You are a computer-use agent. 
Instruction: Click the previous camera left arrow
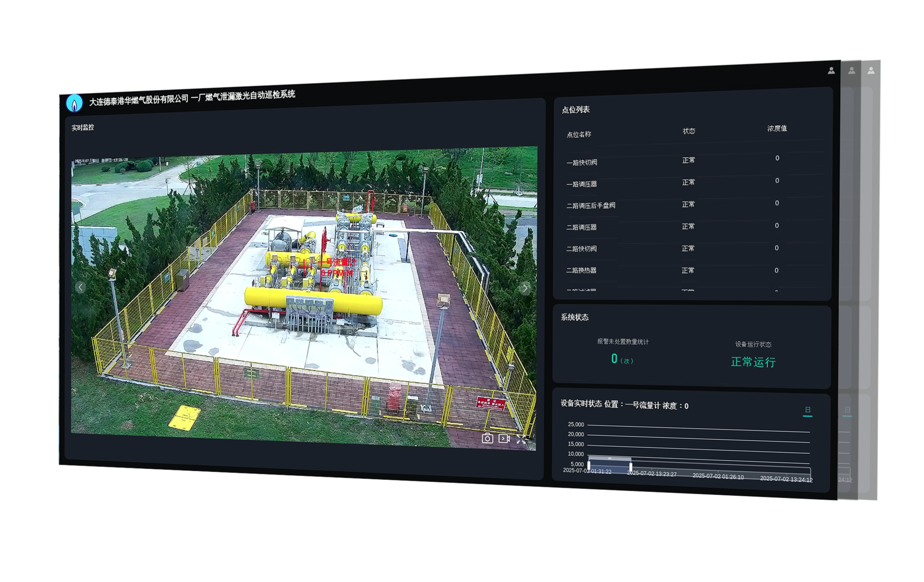[80, 287]
